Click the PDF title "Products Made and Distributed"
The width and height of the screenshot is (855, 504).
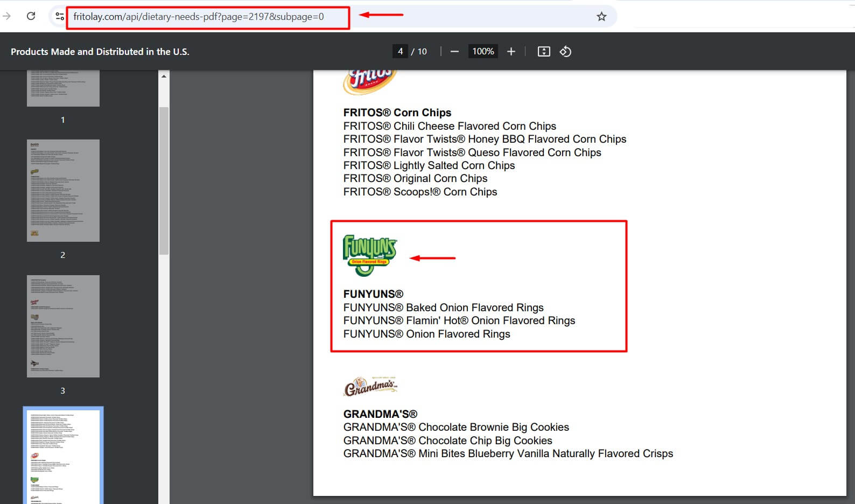pos(100,52)
